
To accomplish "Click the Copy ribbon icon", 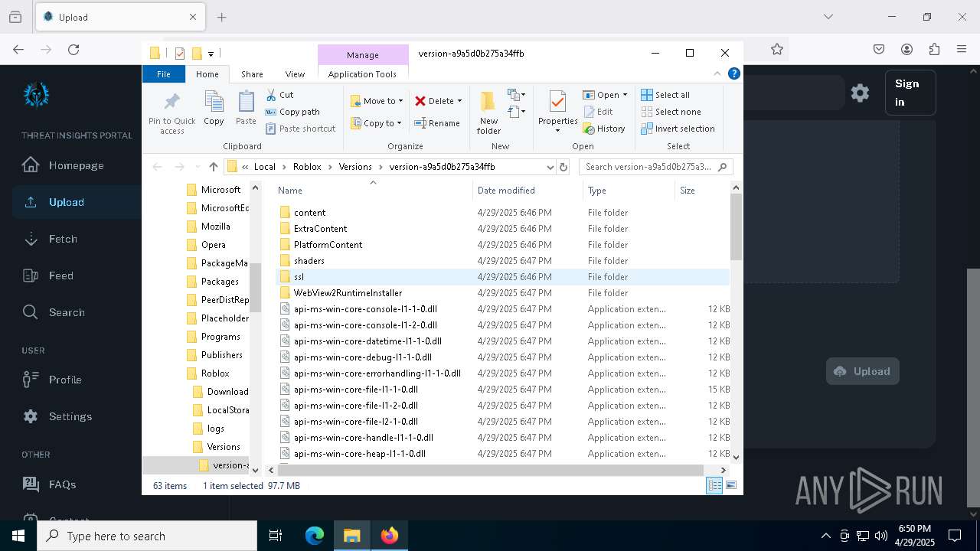I will (214, 108).
